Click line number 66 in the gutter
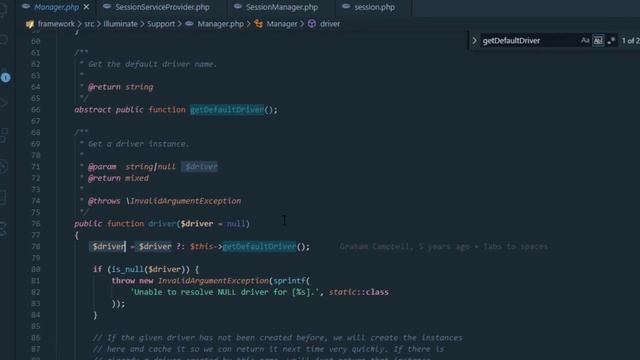Image resolution: width=640 pixels, height=360 pixels. click(36, 110)
